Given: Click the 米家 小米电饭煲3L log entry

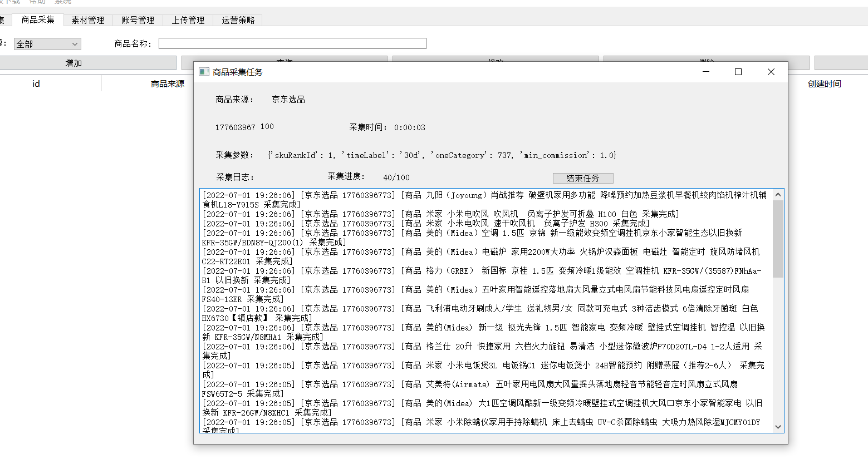Looking at the screenshot, I should pyautogui.click(x=483, y=370).
